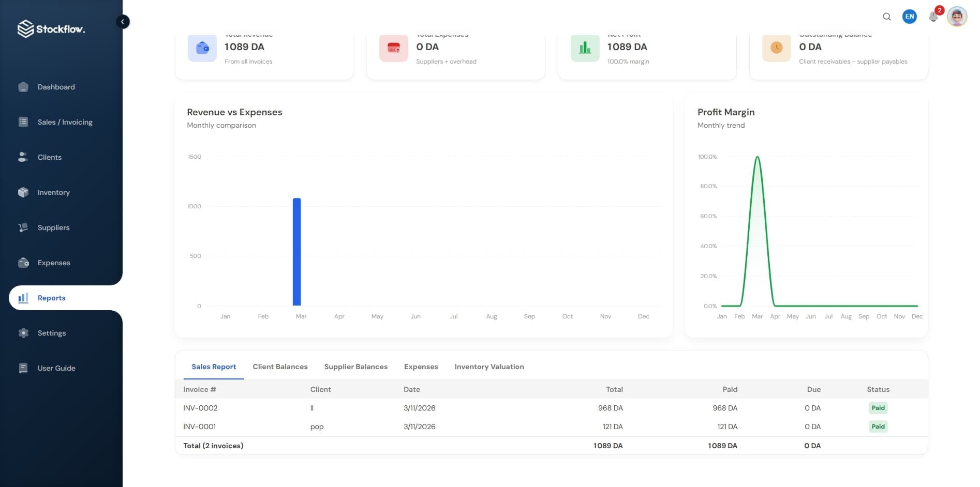The image size is (980, 487).
Task: Open the Inventory Valuation tab
Action: (489, 367)
